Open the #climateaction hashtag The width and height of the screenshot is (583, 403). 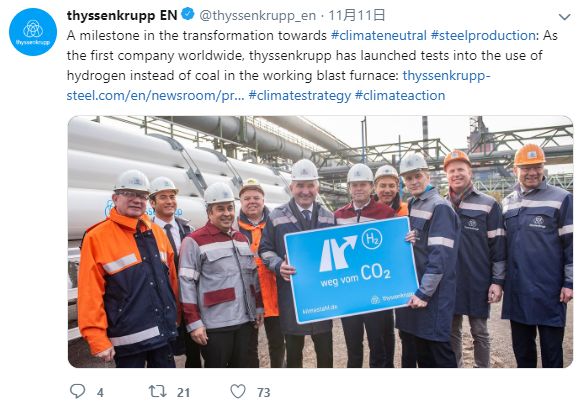tap(400, 96)
